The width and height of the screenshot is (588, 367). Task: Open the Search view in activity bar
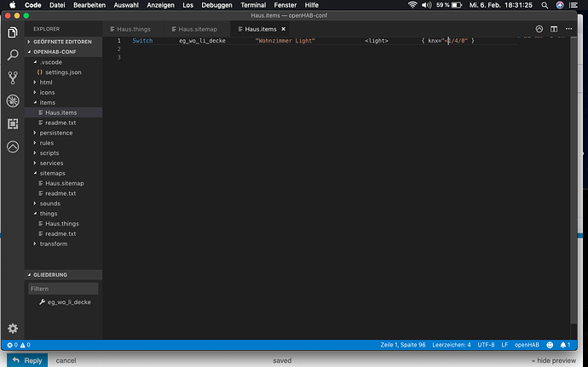pos(13,55)
